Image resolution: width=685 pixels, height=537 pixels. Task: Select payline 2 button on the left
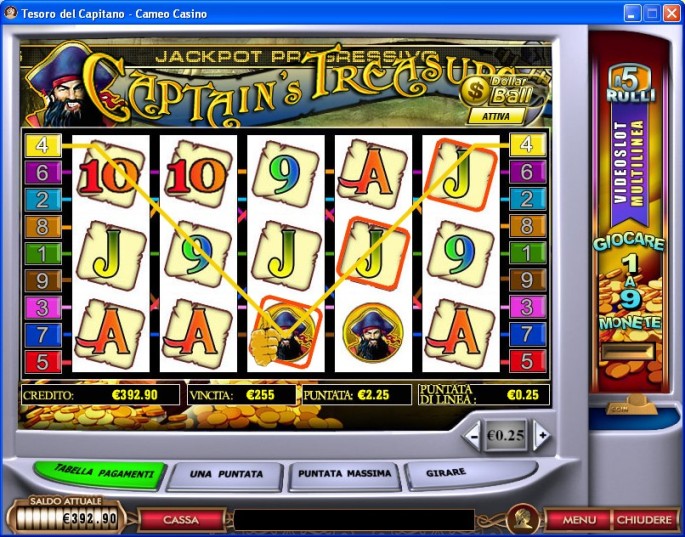pyautogui.click(x=43, y=200)
